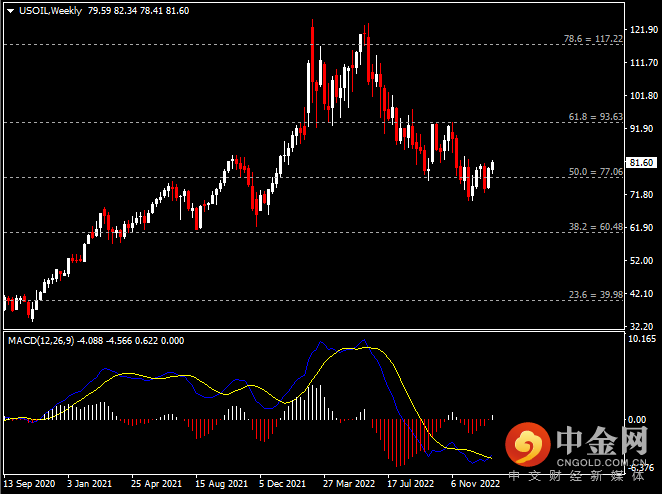Click the 27 Mar 2022 date label

click(x=349, y=483)
